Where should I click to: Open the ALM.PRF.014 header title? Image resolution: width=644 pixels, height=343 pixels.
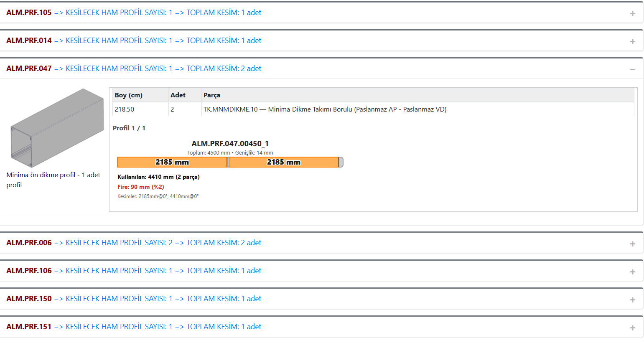[134, 41]
